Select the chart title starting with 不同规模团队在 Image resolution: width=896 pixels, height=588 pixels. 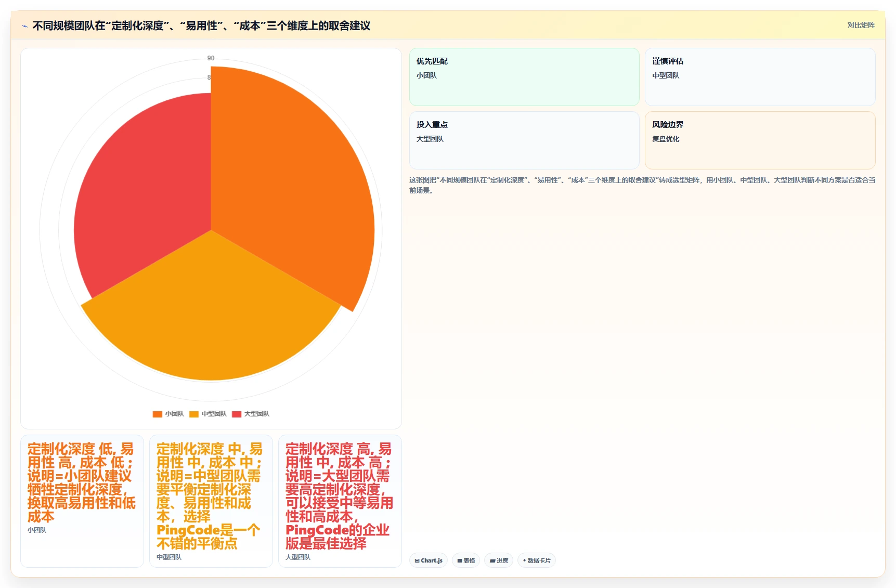pyautogui.click(x=201, y=25)
